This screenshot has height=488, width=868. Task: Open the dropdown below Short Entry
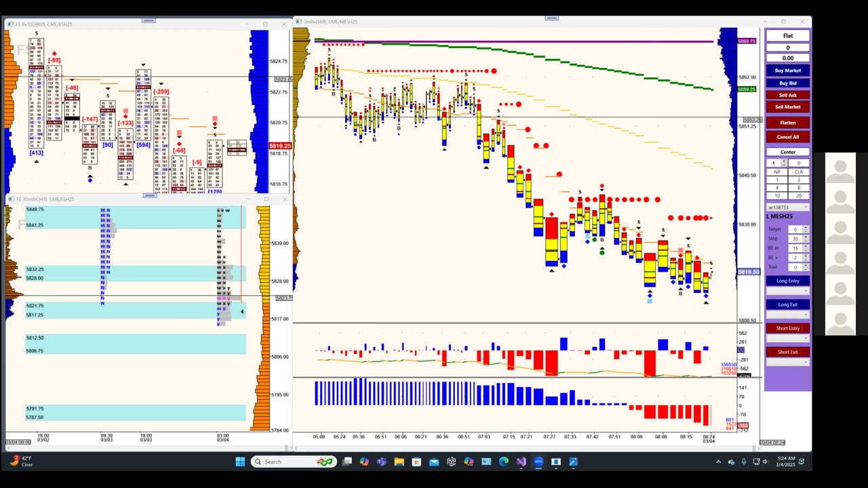787,338
